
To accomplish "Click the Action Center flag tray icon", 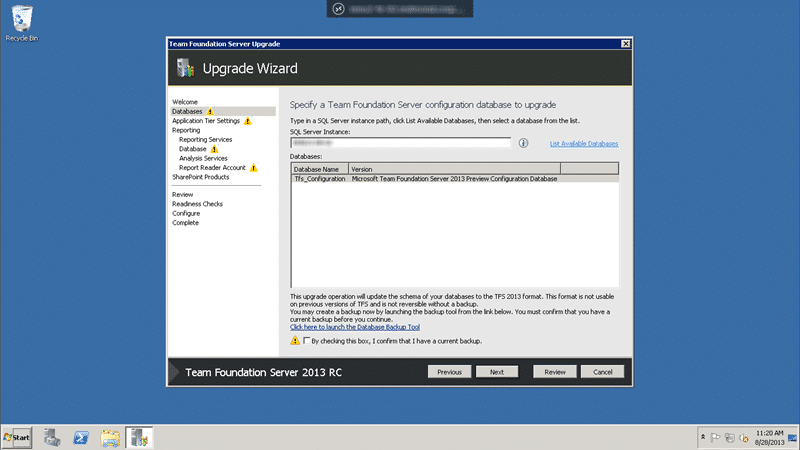I will [715, 438].
